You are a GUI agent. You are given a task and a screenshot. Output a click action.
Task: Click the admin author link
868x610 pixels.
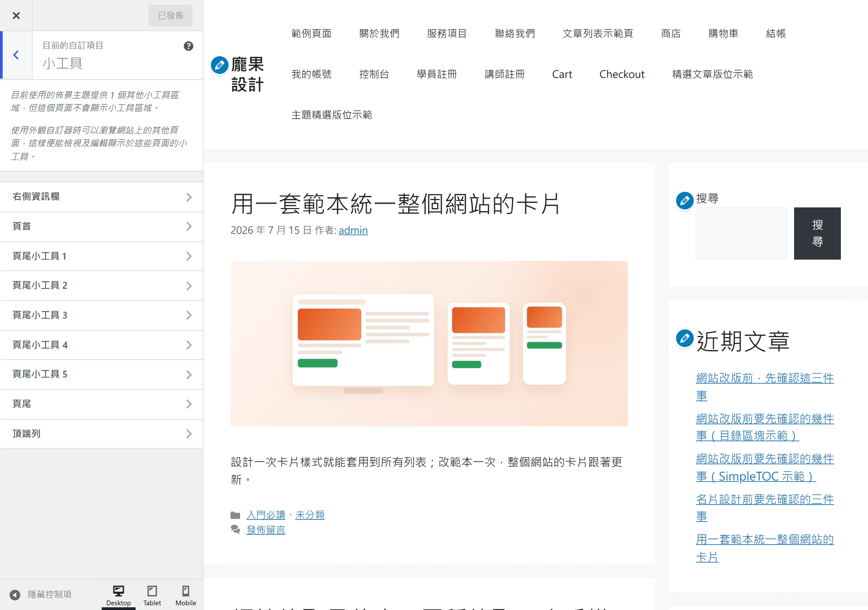tap(353, 230)
